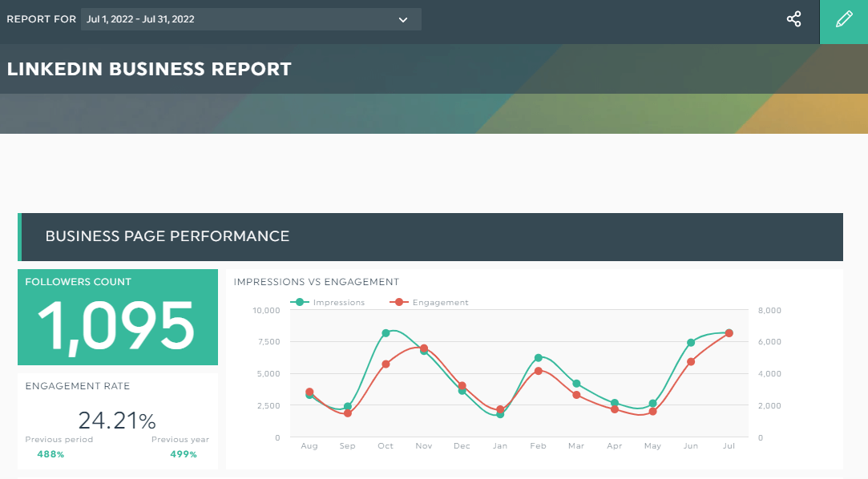Click the Feb engagement data point
The image size is (868, 479).
pos(538,371)
